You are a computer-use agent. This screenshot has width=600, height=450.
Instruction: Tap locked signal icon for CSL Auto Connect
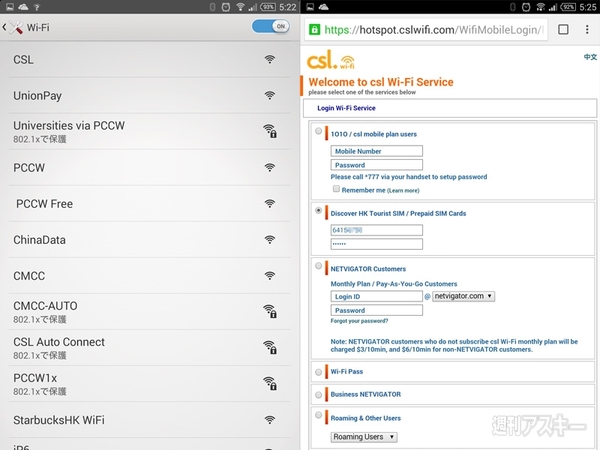point(270,347)
